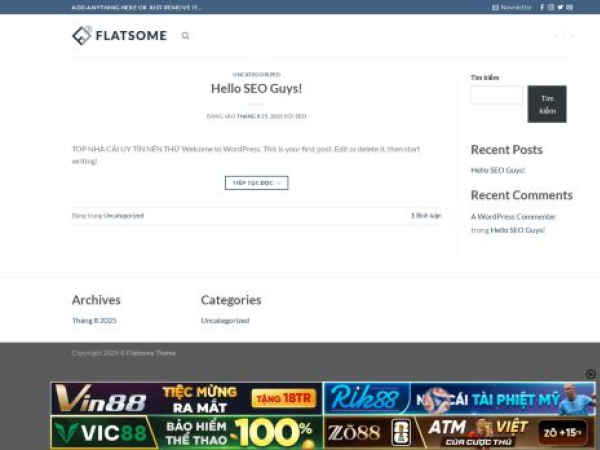600x450 pixels.
Task: Open the 1 Bình luận comments link
Action: pyautogui.click(x=426, y=216)
